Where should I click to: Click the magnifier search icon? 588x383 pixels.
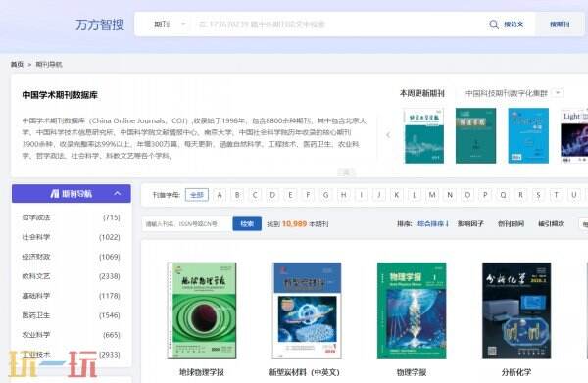[494, 24]
